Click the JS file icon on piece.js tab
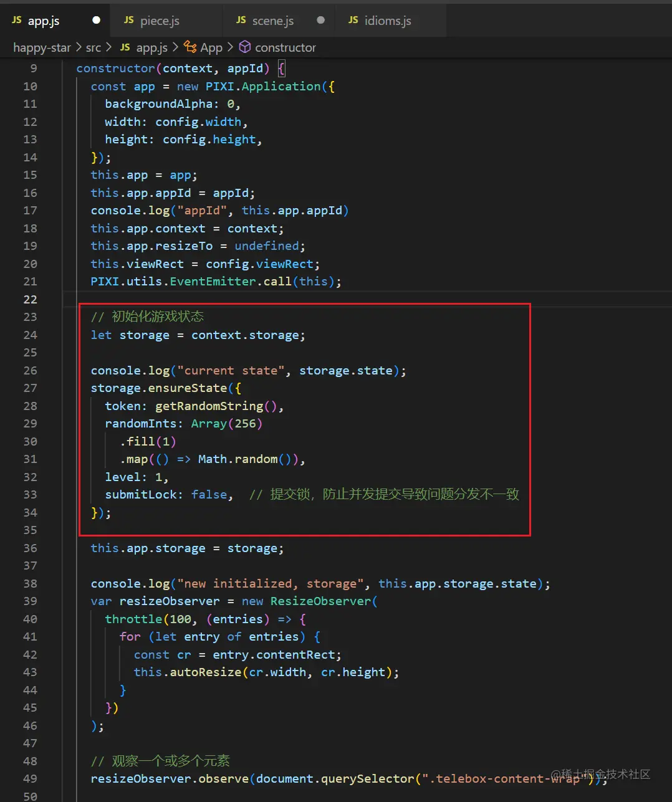This screenshot has height=802, width=672. coord(129,20)
